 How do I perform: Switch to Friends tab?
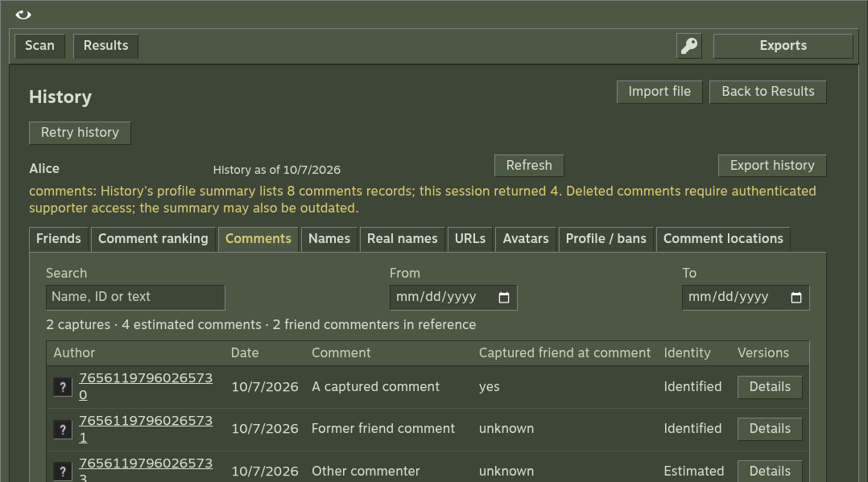[59, 239]
